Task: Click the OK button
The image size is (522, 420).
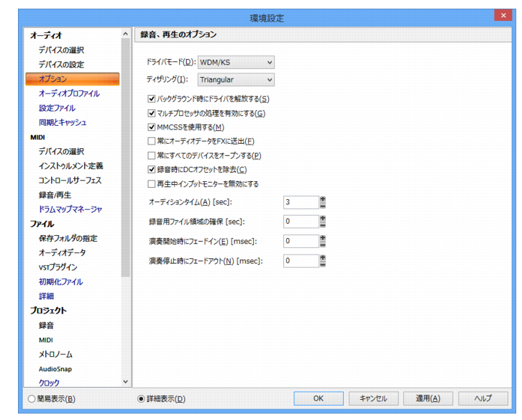Action: [x=319, y=398]
